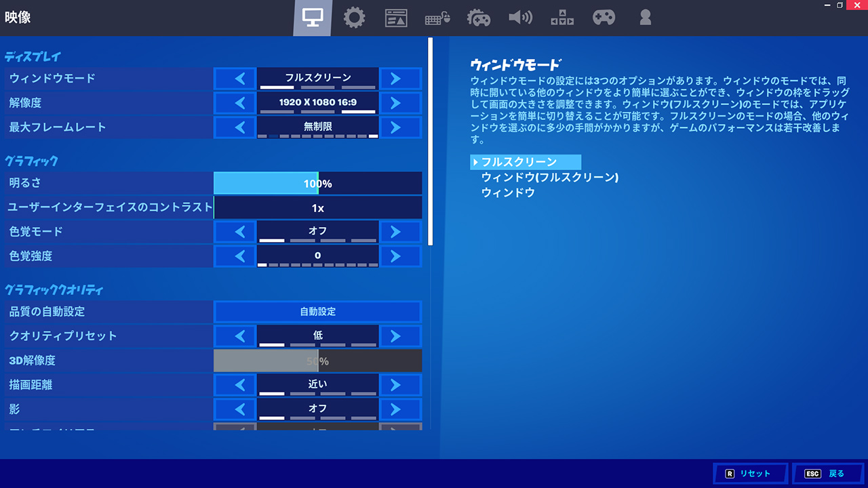
Task: Open the audio speaker settings tab
Action: 520,18
